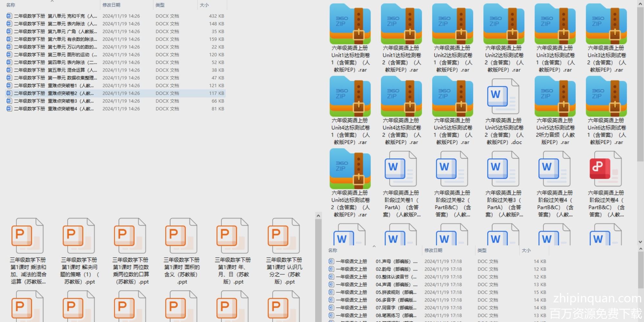Select file 07.同音字
This screenshot has height=322, width=644.
438,308
